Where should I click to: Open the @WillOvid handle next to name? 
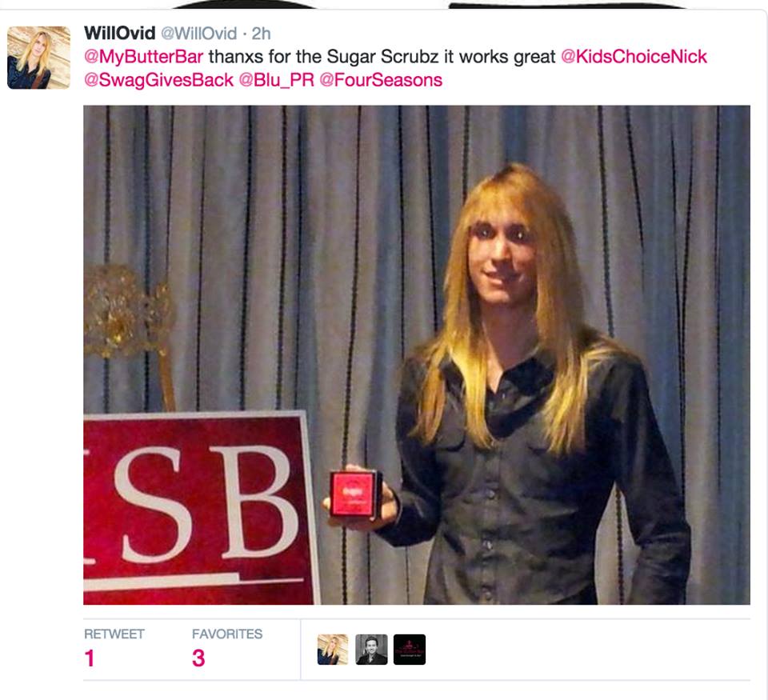(x=199, y=34)
